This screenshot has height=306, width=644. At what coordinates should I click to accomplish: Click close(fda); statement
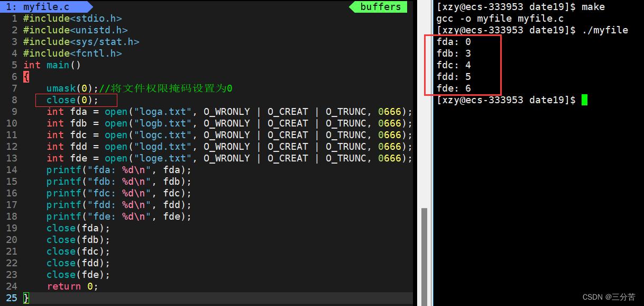78,228
